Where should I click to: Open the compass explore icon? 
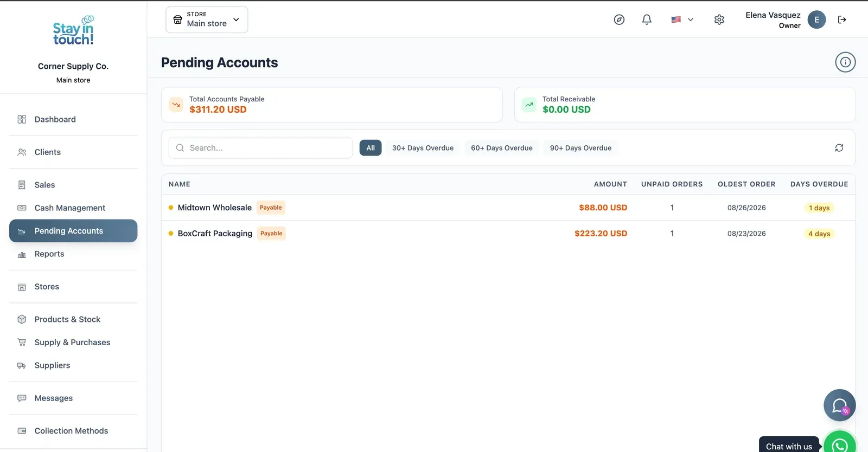pos(619,20)
